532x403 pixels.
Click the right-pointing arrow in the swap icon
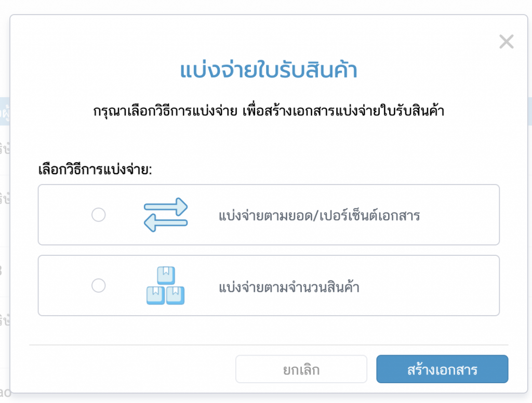click(x=166, y=205)
